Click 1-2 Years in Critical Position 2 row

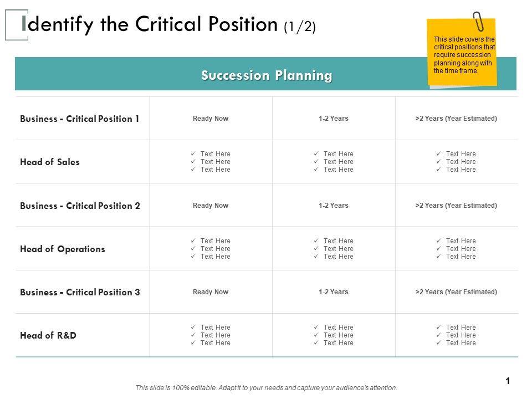coord(334,206)
